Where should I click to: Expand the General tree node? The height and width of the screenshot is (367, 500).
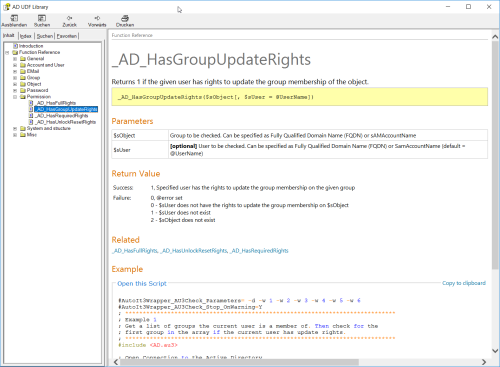pos(15,59)
